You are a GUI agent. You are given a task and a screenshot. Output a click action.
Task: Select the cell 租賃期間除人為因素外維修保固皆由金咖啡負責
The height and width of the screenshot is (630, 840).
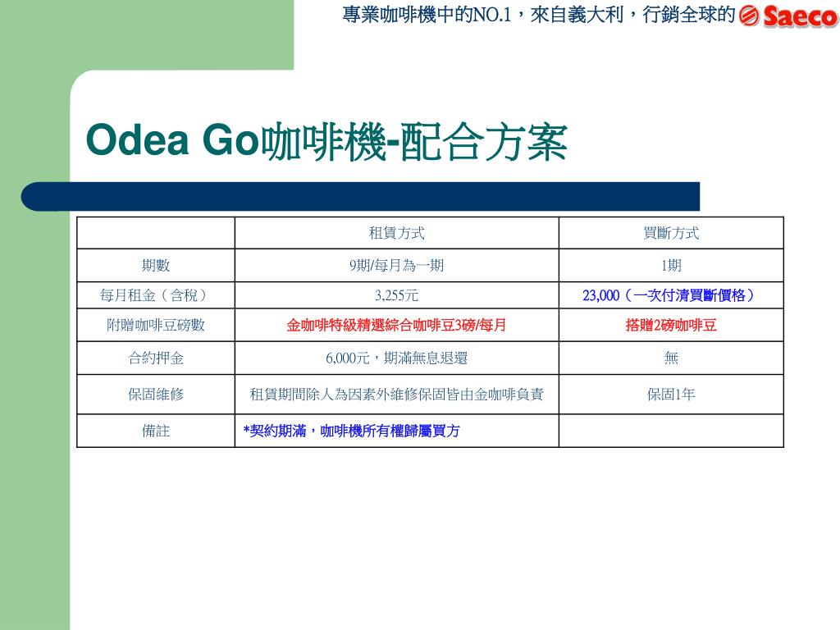tap(396, 395)
